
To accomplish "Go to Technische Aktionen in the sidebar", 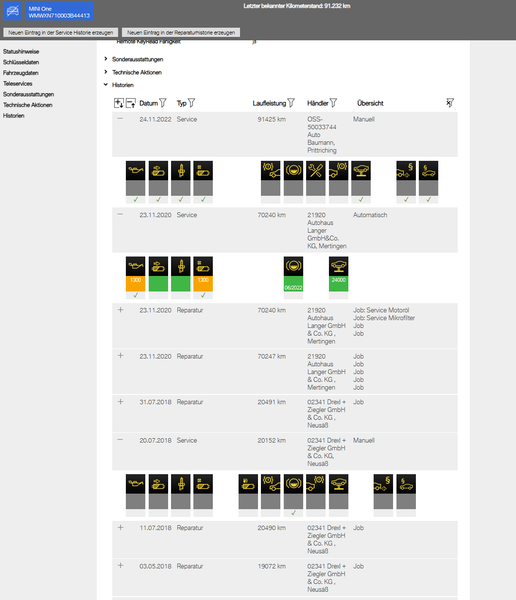I will click(x=28, y=105).
